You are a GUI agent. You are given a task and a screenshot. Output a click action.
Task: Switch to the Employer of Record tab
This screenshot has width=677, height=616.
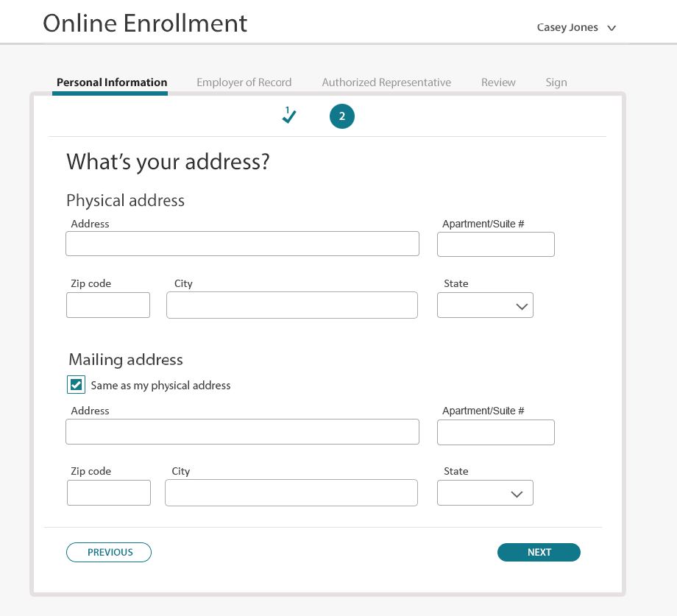pos(244,82)
